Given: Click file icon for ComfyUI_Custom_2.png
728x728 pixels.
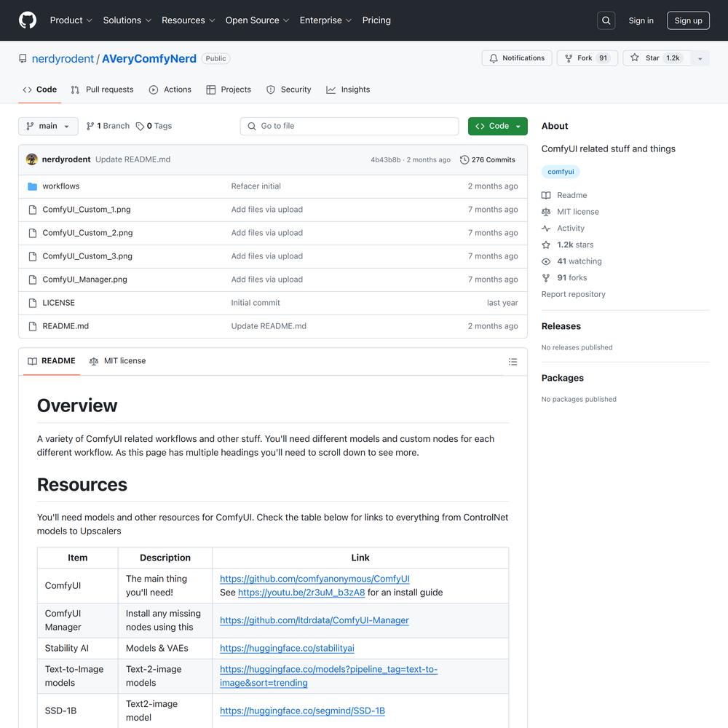Looking at the screenshot, I should pyautogui.click(x=33, y=233).
